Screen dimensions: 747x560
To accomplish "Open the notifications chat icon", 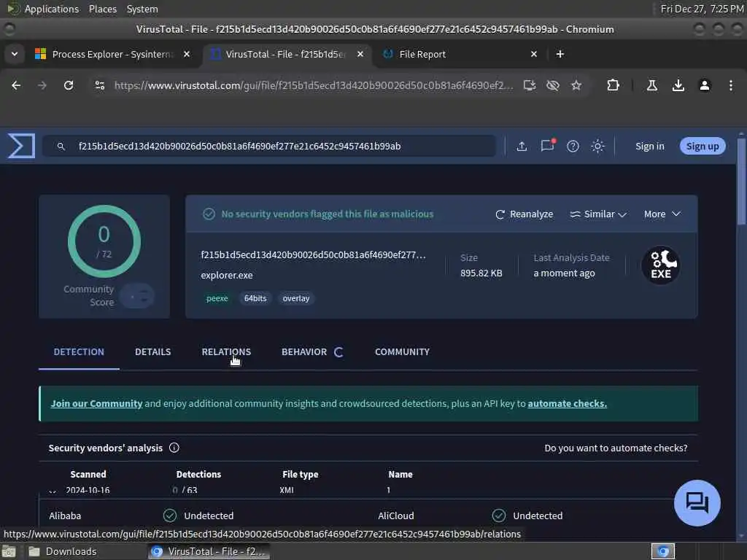I will click(547, 145).
